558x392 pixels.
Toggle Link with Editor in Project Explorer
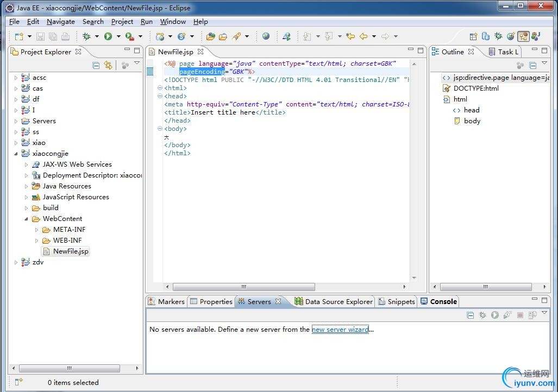[108, 66]
